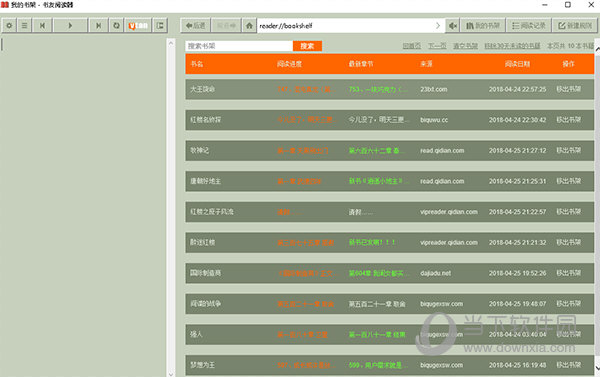Image resolution: width=600 pixels, height=377 pixels.
Task: Click date 2018-04-25 21:27:12
Action: tap(517, 150)
